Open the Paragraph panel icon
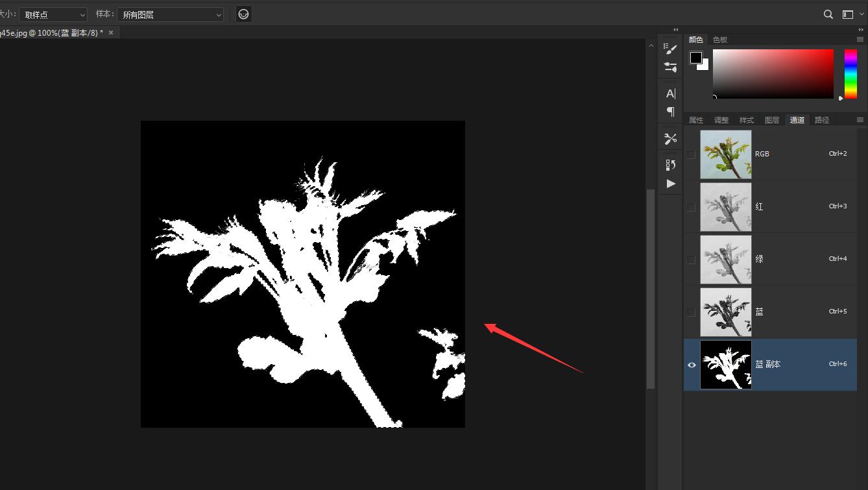Image resolution: width=868 pixels, height=490 pixels. (670, 112)
